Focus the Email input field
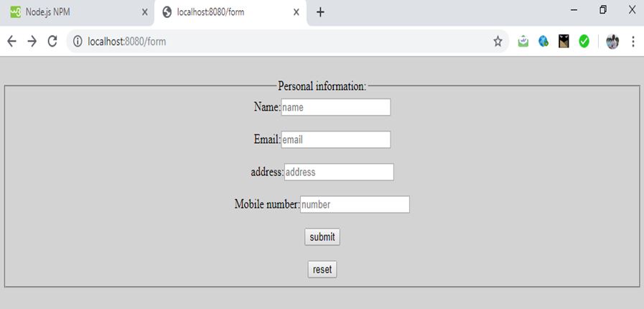The height and width of the screenshot is (309, 644). 335,139
